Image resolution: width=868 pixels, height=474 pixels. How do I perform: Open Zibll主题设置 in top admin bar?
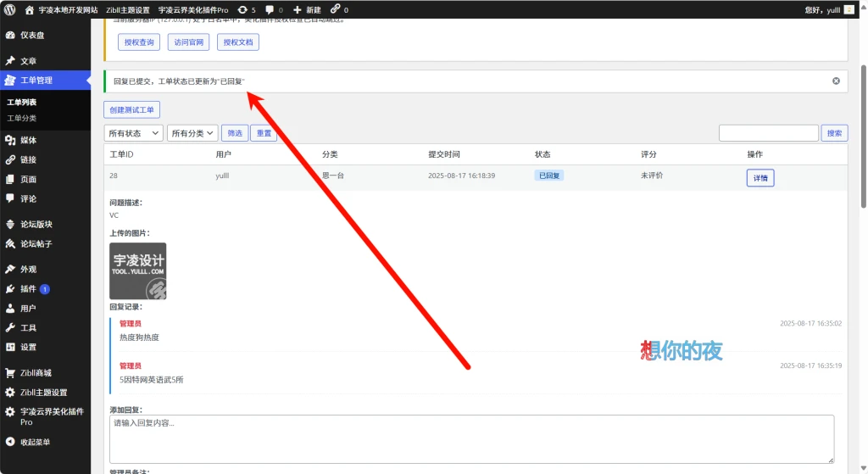pos(128,10)
